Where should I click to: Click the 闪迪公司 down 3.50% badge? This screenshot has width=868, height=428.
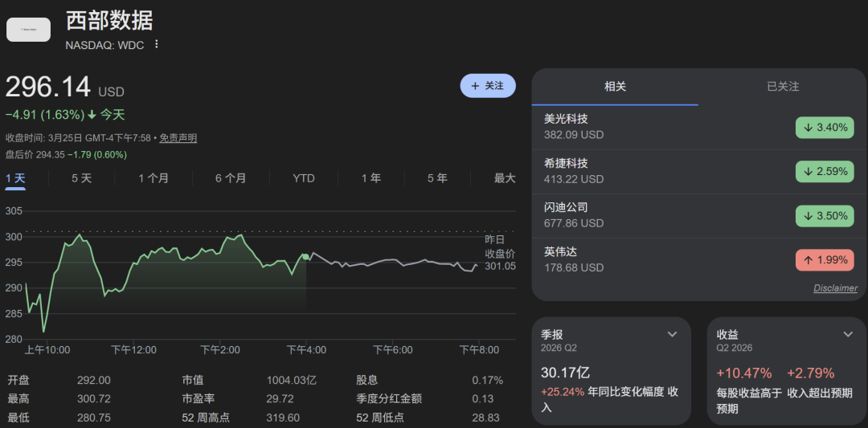[825, 215]
